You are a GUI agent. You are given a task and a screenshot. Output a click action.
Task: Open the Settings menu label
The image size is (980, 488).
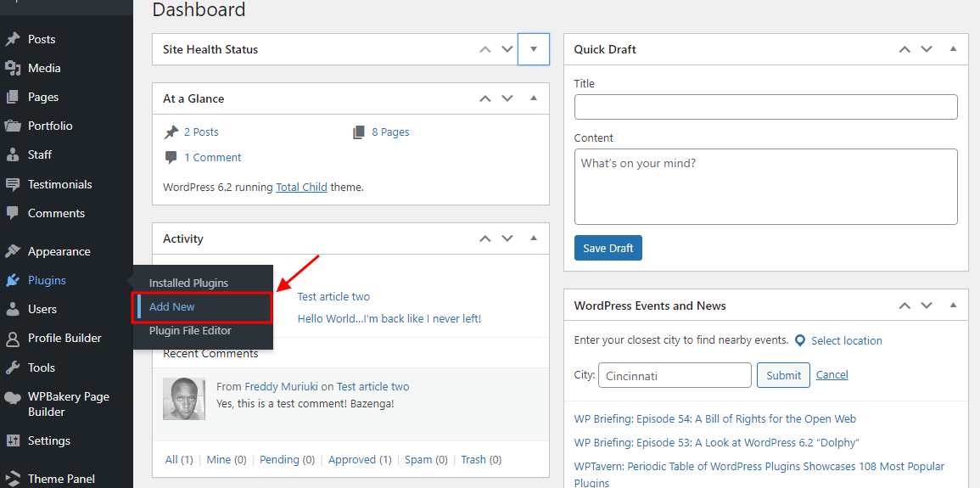pos(48,440)
